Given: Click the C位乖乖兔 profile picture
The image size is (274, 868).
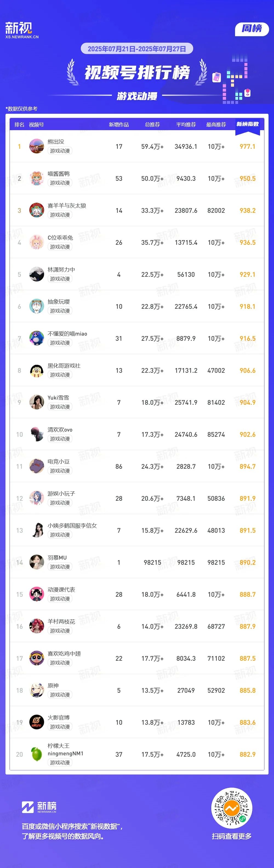Looking at the screenshot, I should click(36, 242).
